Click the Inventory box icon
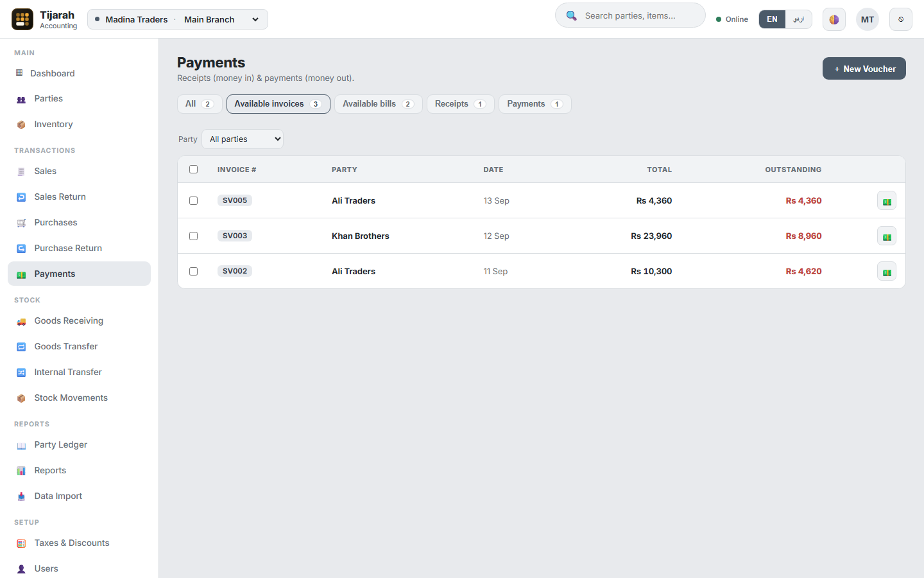 [x=21, y=125]
